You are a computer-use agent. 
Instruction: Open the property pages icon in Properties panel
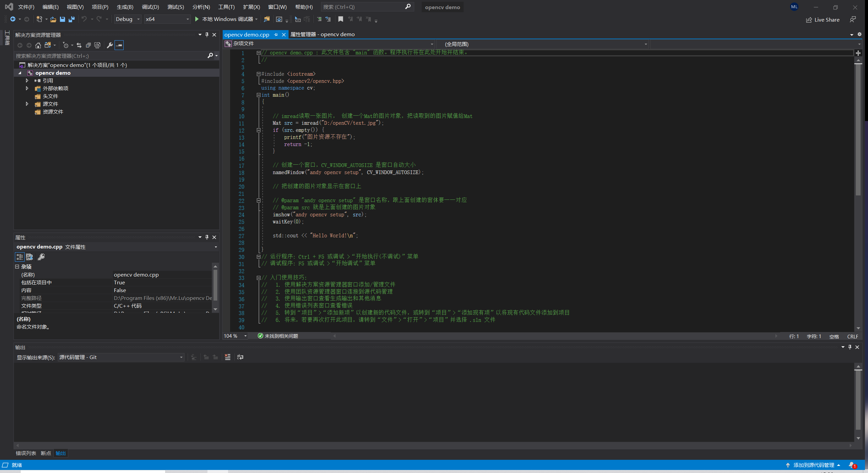(x=41, y=257)
